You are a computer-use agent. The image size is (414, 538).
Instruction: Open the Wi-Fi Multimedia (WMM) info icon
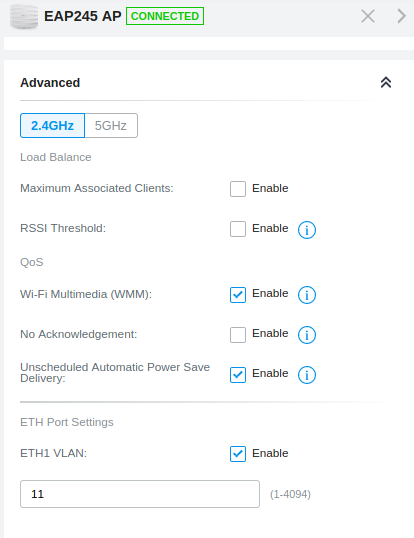point(307,295)
